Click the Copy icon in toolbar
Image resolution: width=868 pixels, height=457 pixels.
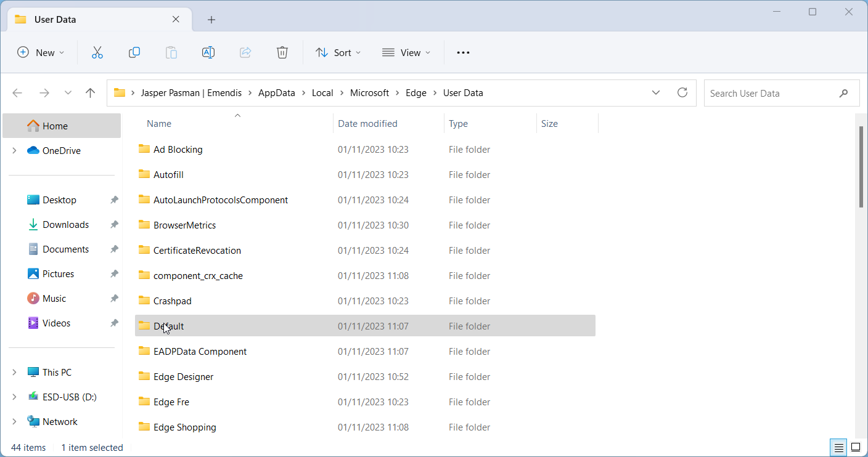click(134, 53)
